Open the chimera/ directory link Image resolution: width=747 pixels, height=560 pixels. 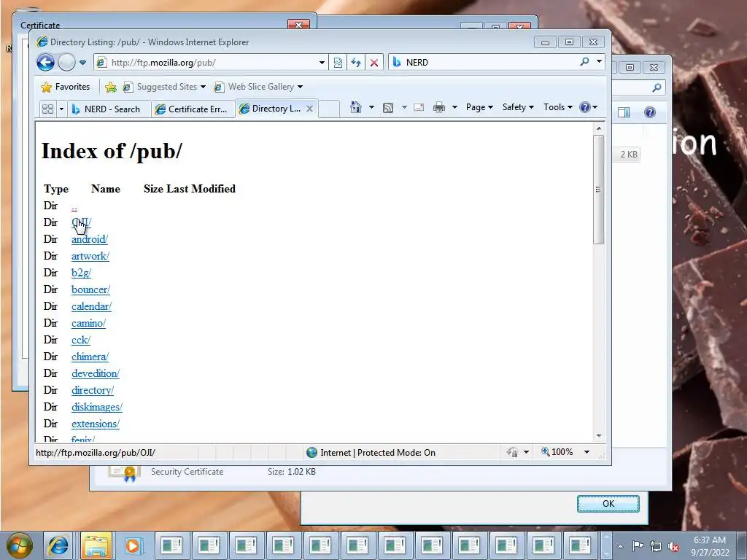pos(90,357)
